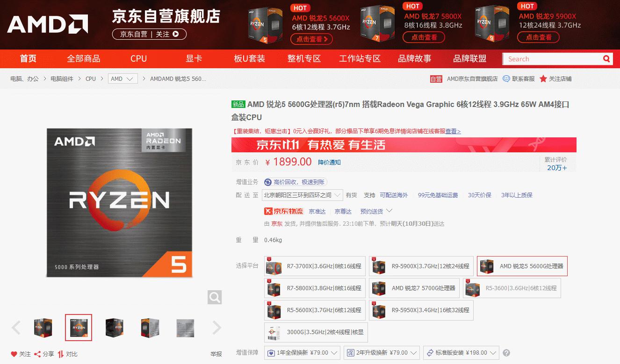Image resolution: width=620 pixels, height=364 pixels.
Task: Open 板U套装 nav tab
Action: click(x=250, y=59)
